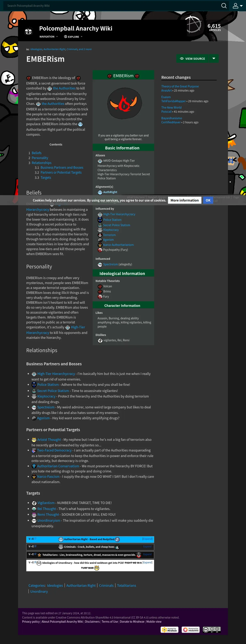This screenshot has height=644, width=246.
Task: Open Unordinaryism link in Targets
Action: pos(49,520)
